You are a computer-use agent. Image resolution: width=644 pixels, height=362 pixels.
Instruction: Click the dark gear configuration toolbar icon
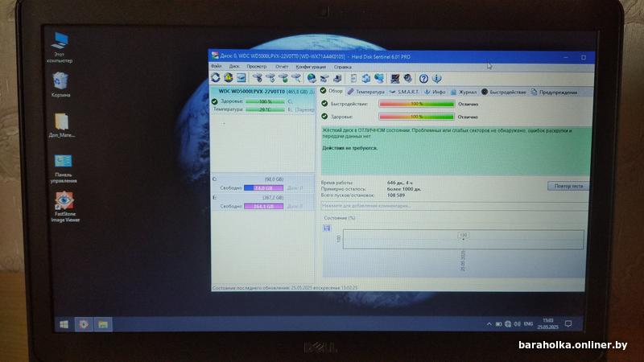pos(408,78)
